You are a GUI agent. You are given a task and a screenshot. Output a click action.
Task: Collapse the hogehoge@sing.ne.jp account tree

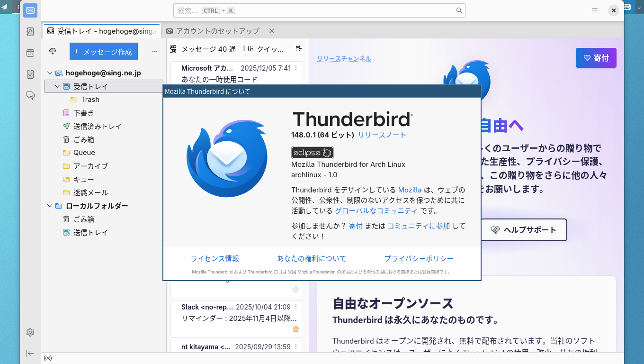50,73
